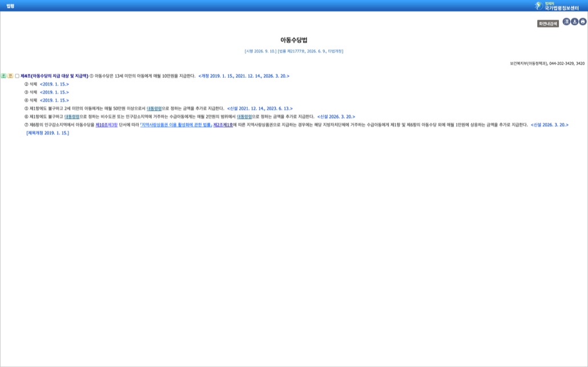Click the 2019. 1. 15. note on paragraph ②
The width and height of the screenshot is (588, 367).
[54, 84]
